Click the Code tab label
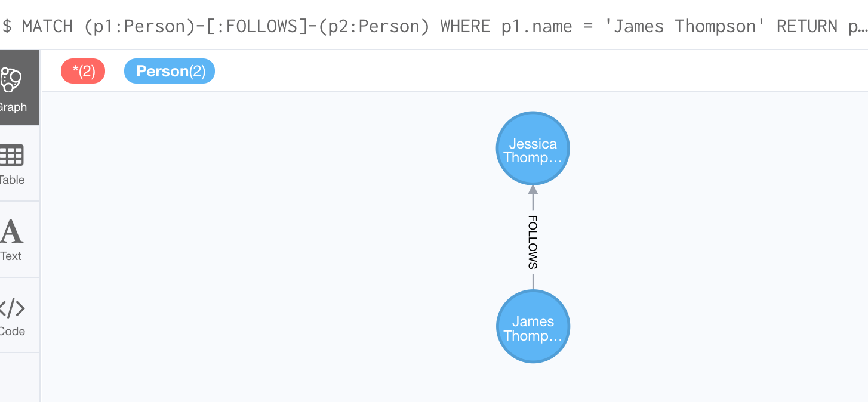The height and width of the screenshot is (402, 868). [x=12, y=332]
